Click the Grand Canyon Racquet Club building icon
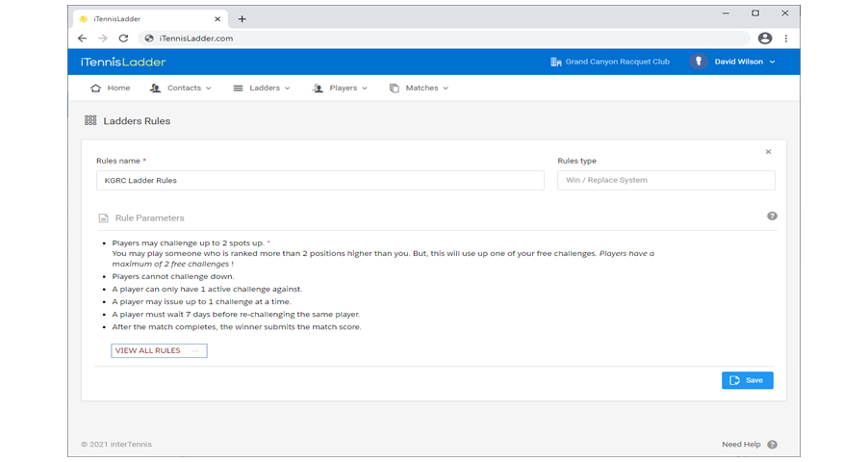Image resolution: width=868 pixels, height=462 pixels. tap(555, 62)
